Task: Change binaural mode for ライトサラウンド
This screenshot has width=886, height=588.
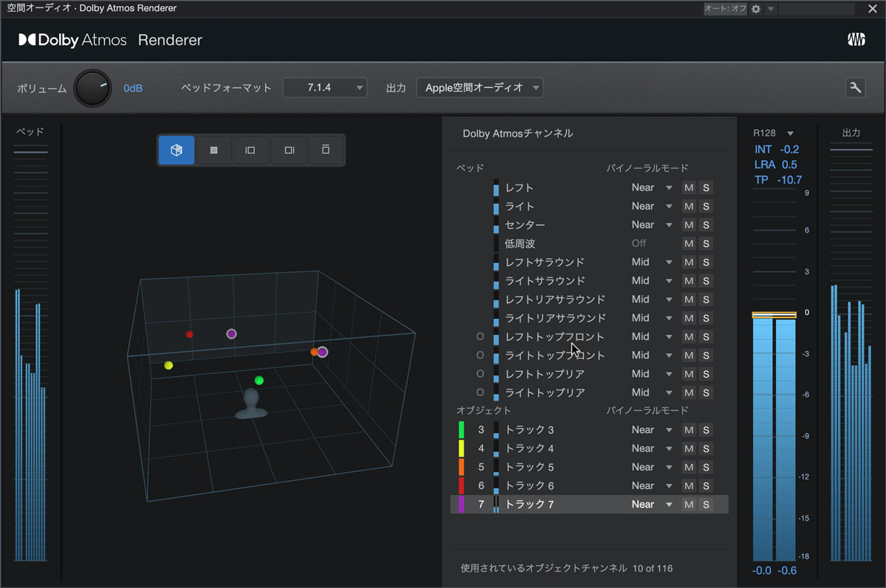Action: click(652, 280)
